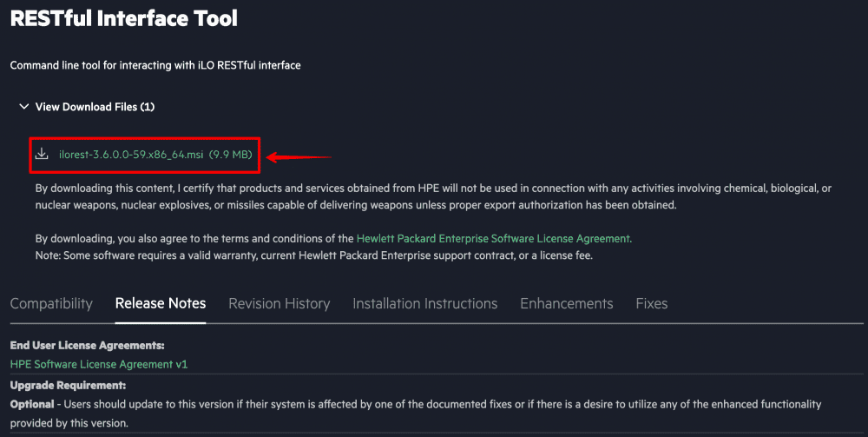Click the End User License Agreements heading

pos(88,346)
